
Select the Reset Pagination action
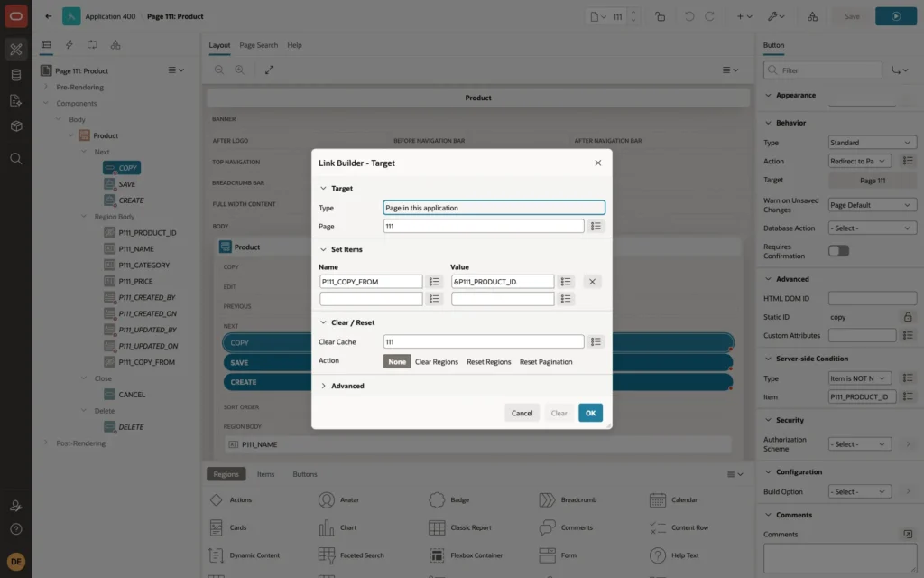(x=546, y=362)
